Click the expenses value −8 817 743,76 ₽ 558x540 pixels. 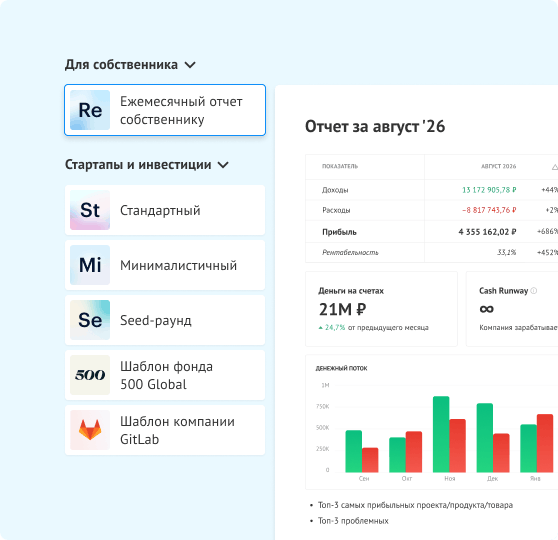click(x=489, y=210)
